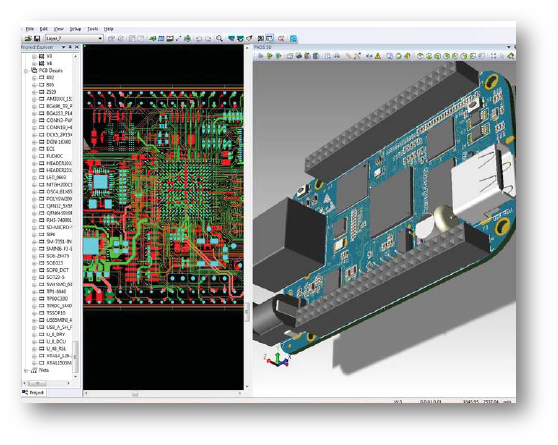Open the Setup menu
The image size is (558, 445).
[75, 29]
